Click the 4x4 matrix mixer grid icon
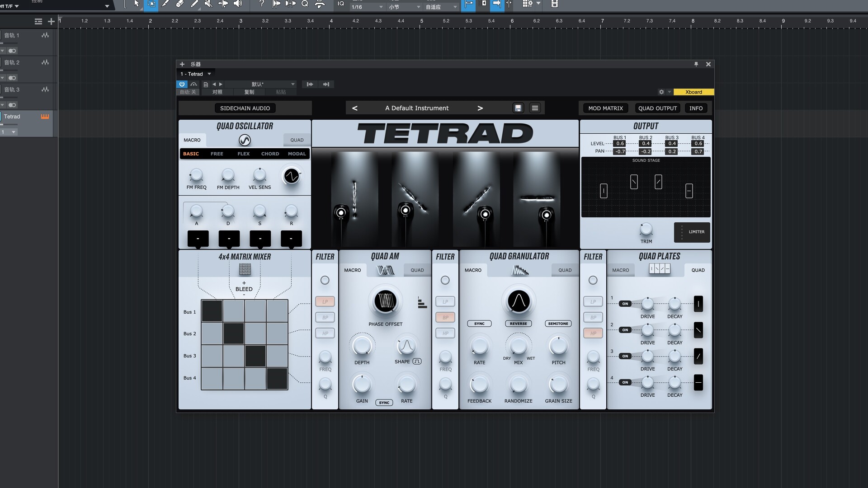Viewport: 868px width, 488px height. (x=245, y=269)
